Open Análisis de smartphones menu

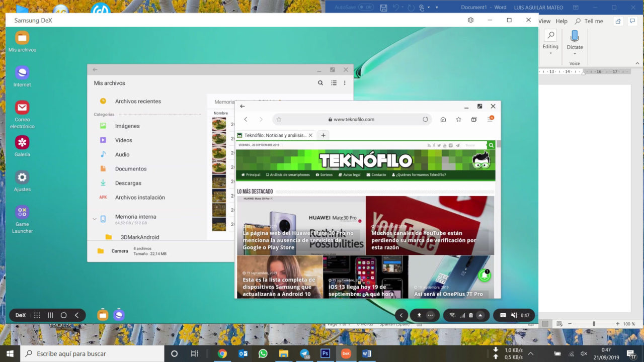(x=288, y=175)
